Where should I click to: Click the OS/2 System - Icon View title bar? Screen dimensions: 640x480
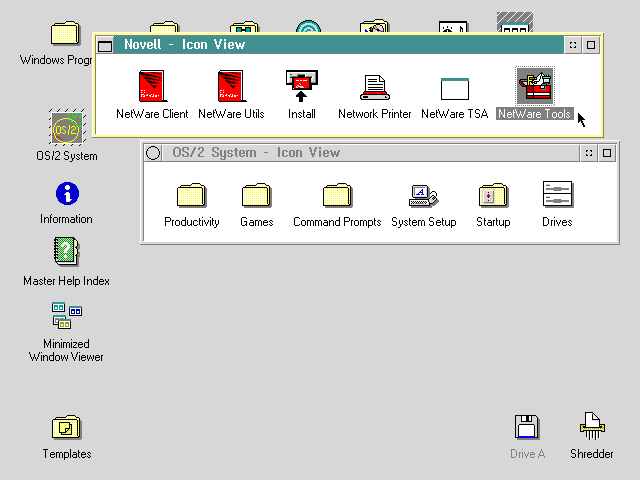371,153
